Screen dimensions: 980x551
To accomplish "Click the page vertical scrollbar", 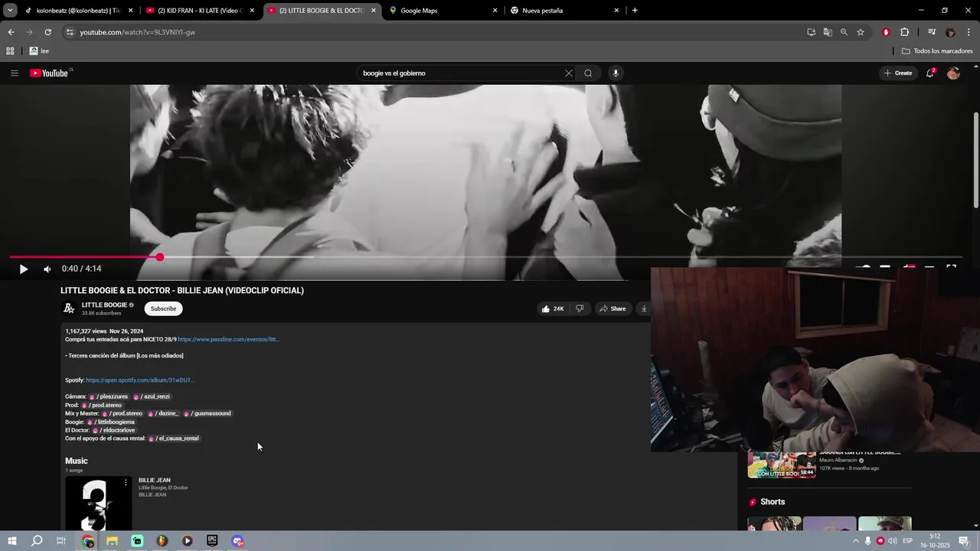I will pos(975,160).
